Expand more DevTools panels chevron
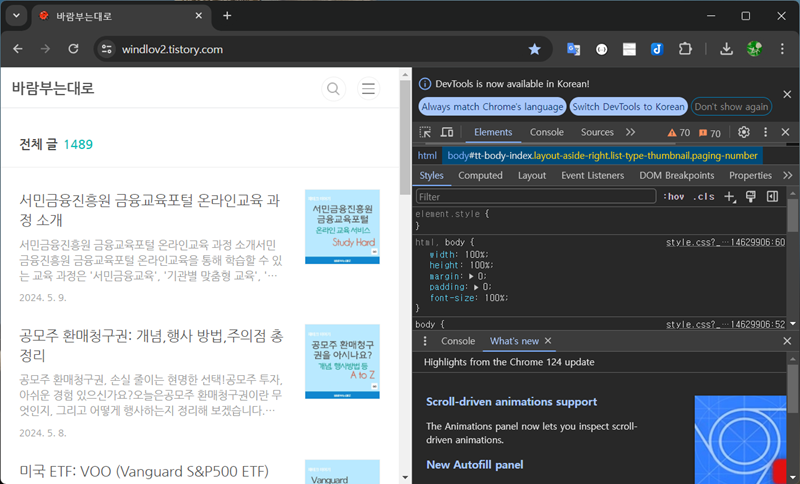This screenshot has width=800, height=484. tap(631, 132)
